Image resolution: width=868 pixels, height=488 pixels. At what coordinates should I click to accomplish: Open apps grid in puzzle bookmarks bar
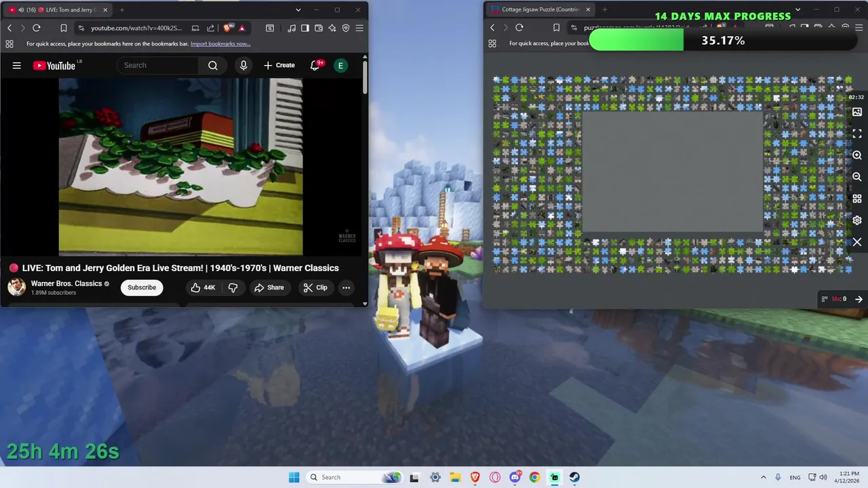492,43
